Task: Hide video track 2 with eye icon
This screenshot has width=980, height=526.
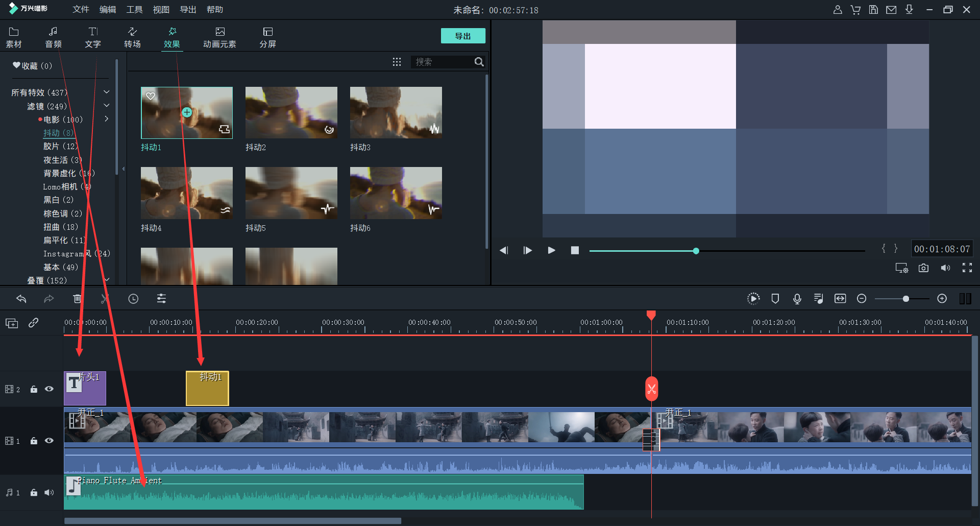Action: [x=49, y=389]
